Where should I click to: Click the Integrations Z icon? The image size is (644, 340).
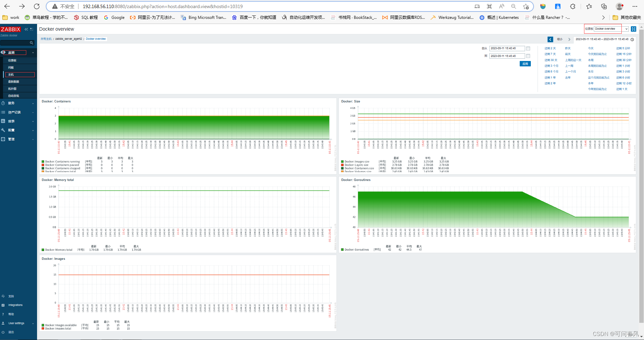[3, 305]
